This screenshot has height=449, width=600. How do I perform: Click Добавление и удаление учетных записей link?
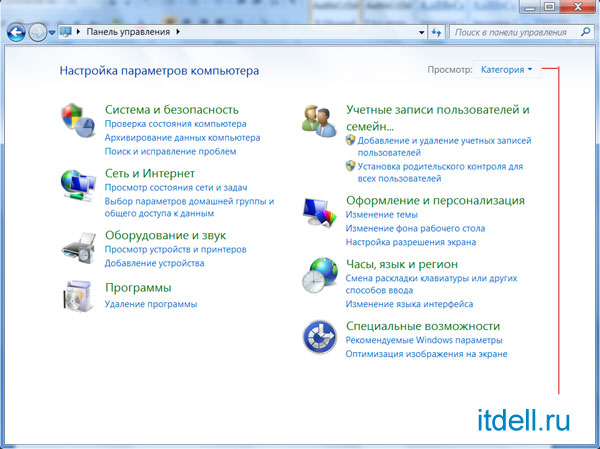pyautogui.click(x=444, y=147)
